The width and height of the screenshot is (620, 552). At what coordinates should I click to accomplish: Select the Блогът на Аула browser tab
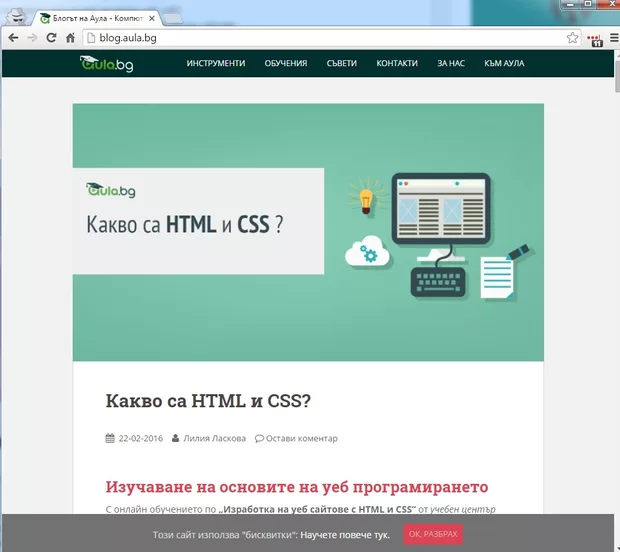[x=98, y=18]
